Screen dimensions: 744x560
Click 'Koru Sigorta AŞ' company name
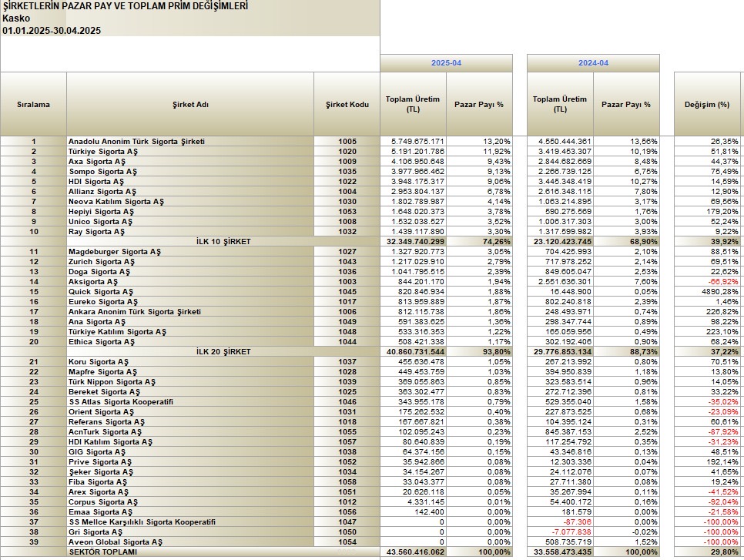click(x=99, y=361)
